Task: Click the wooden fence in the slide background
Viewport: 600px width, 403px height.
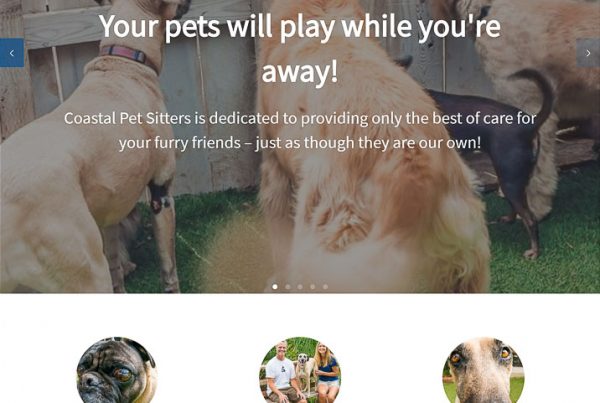Action: [214, 115]
